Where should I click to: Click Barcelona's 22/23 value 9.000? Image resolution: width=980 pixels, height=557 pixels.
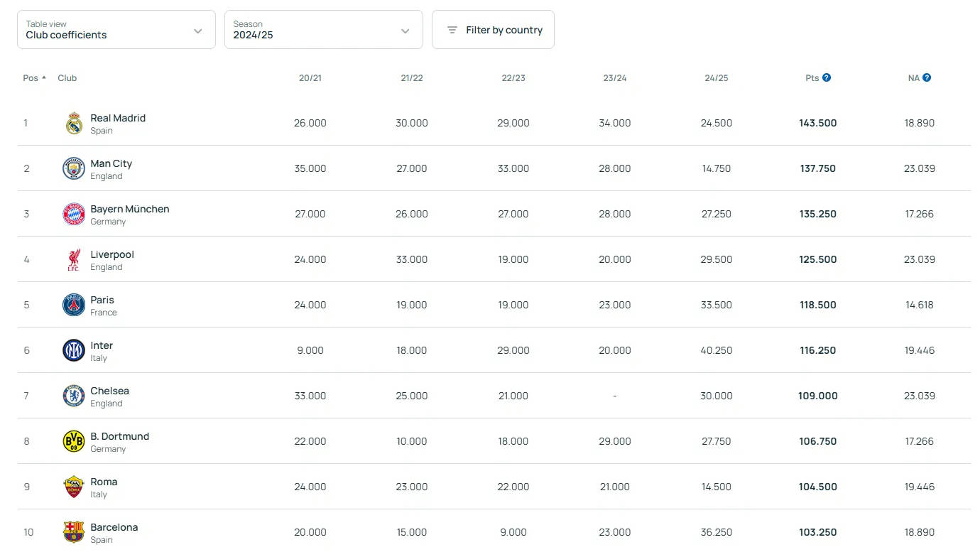point(513,532)
